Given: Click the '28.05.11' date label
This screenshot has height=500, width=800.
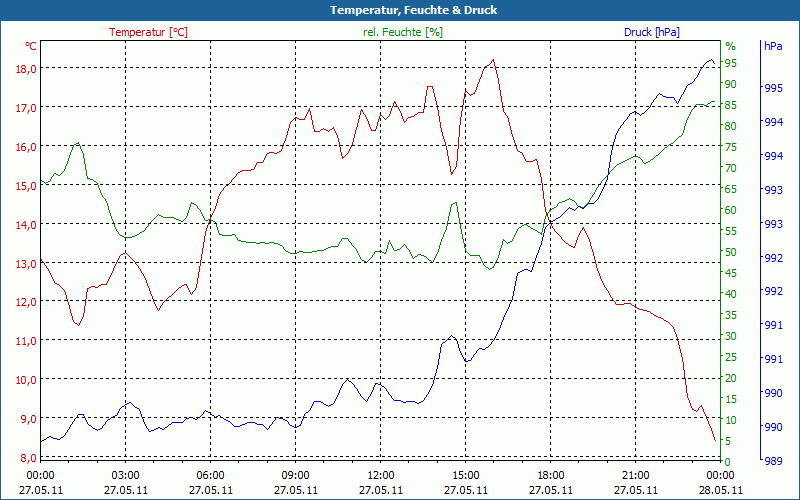Looking at the screenshot, I should coord(721,490).
